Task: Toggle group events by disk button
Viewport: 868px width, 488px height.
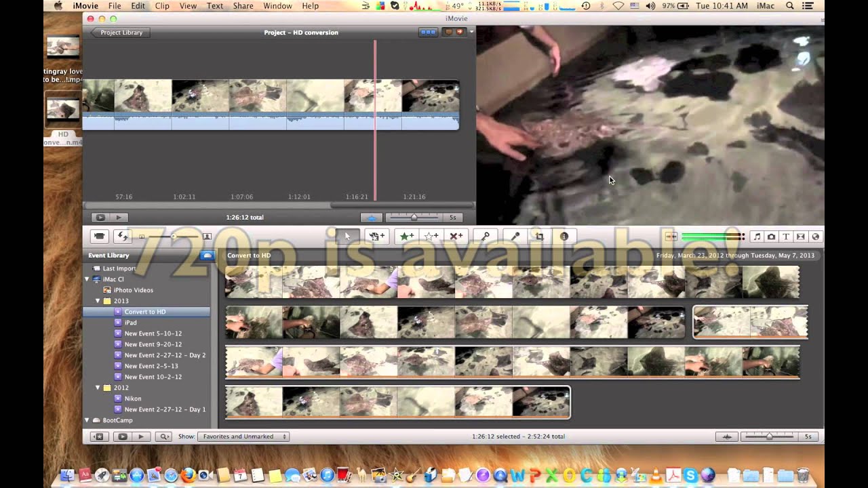Action: click(208, 255)
